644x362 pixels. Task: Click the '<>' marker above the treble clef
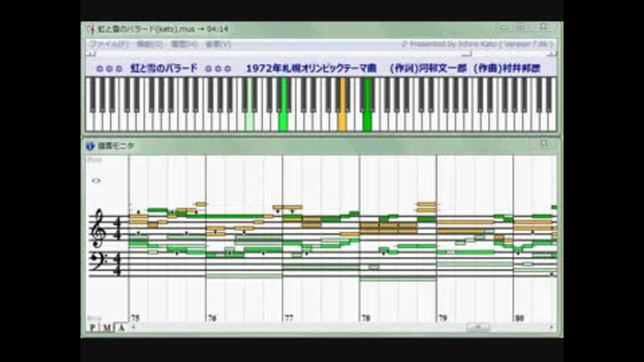tap(96, 180)
